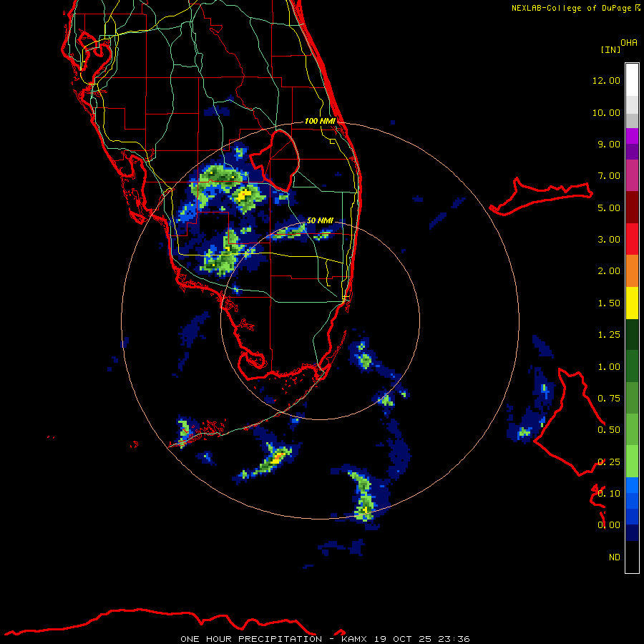Click the orange rain core south of the Keys

pos(278,457)
